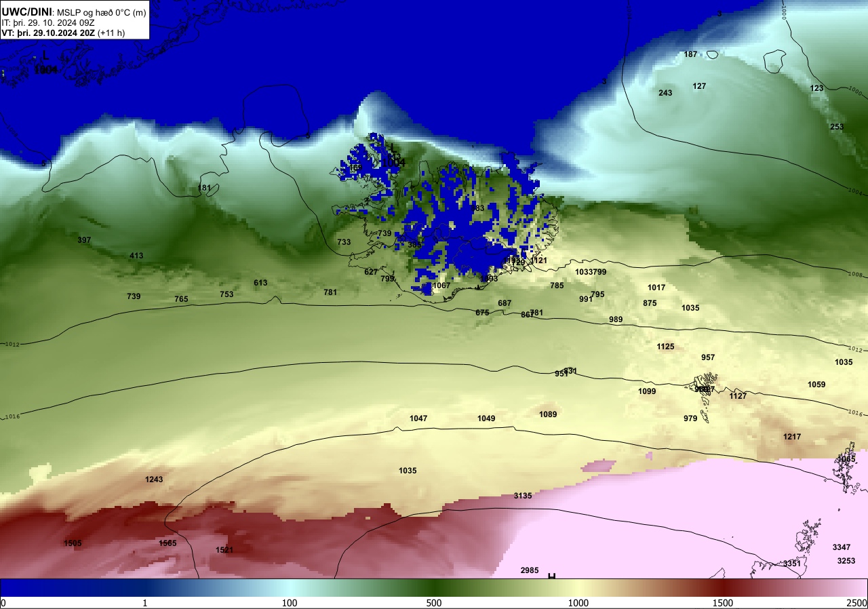Screen dimensions: 868x609
Task: Click the value 765 on the map
Action: (x=181, y=299)
